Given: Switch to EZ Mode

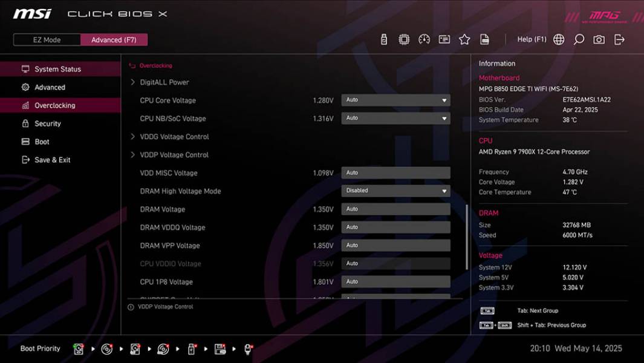Looking at the screenshot, I should click(x=47, y=40).
